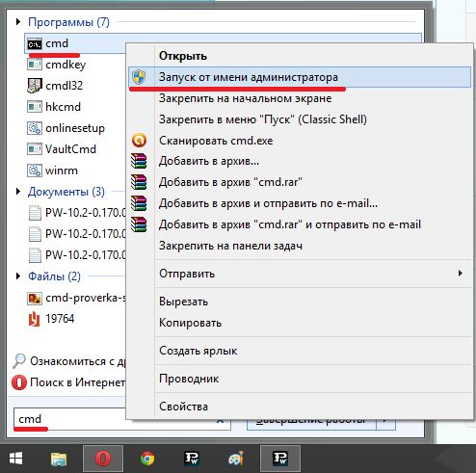The image size is (476, 473).
Task: Click the Opera icon in taskbar
Action: [x=103, y=459]
